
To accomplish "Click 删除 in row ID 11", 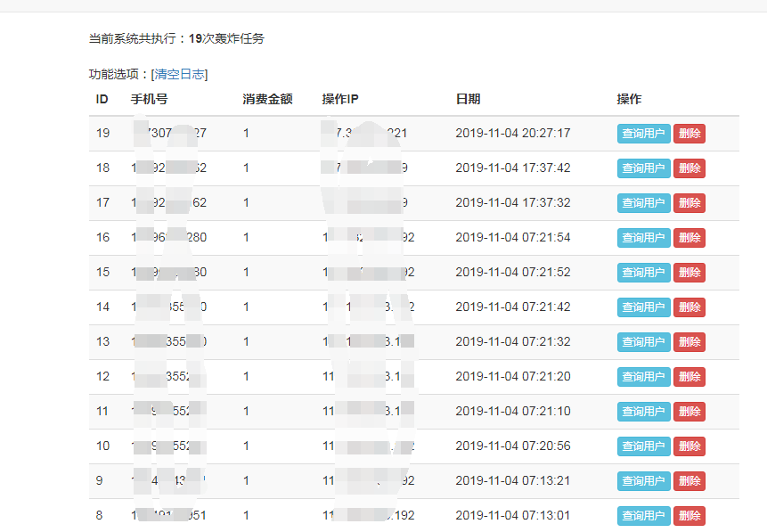I will pyautogui.click(x=689, y=412).
